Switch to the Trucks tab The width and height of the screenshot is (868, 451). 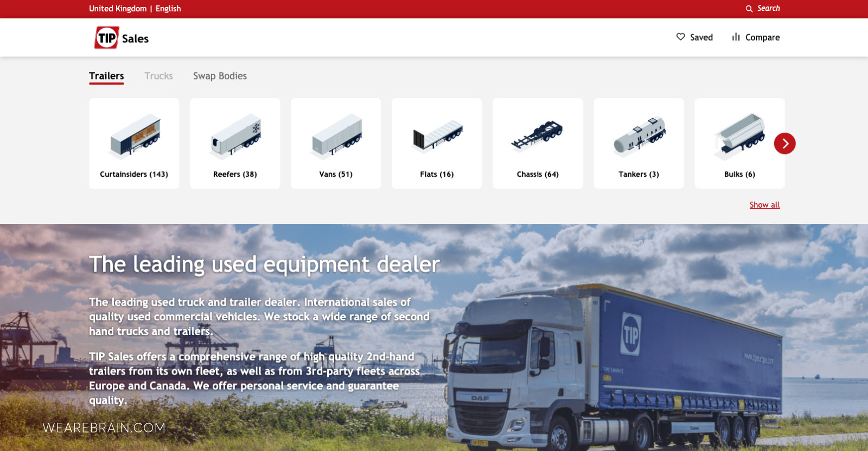click(x=158, y=76)
